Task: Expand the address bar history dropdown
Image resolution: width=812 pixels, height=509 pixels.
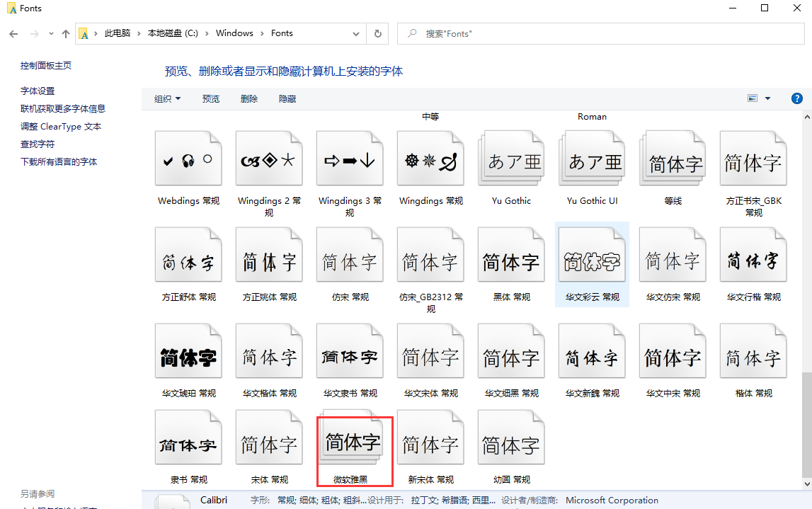Action: (x=356, y=34)
